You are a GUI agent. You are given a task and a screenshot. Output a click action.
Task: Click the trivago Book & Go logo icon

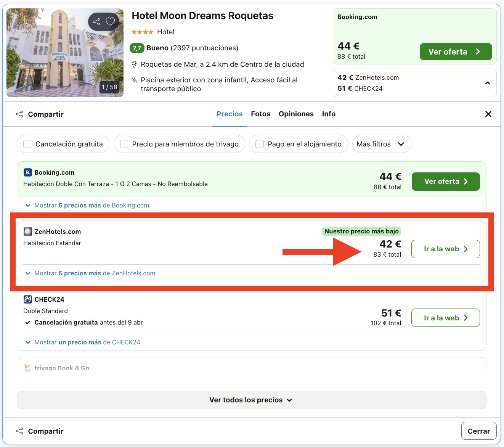tap(28, 368)
